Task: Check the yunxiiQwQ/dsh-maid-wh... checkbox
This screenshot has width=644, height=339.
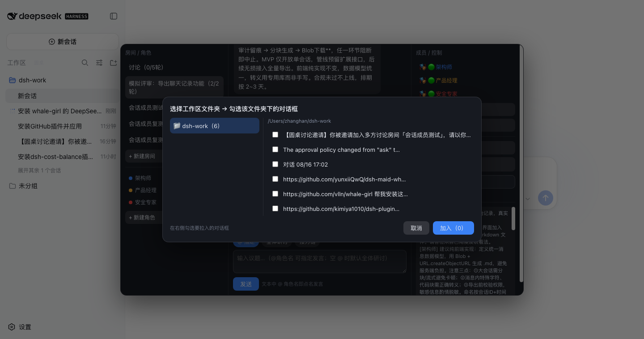Action: [275, 179]
